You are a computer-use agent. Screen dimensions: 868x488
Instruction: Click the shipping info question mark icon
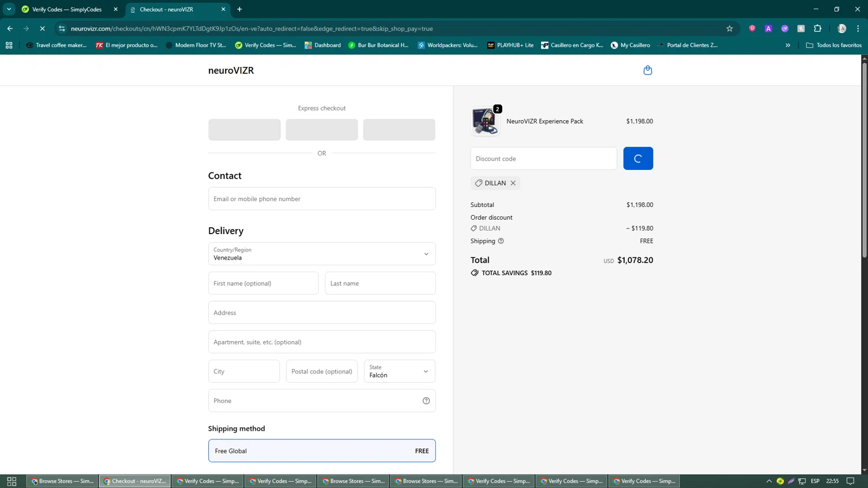pos(501,241)
